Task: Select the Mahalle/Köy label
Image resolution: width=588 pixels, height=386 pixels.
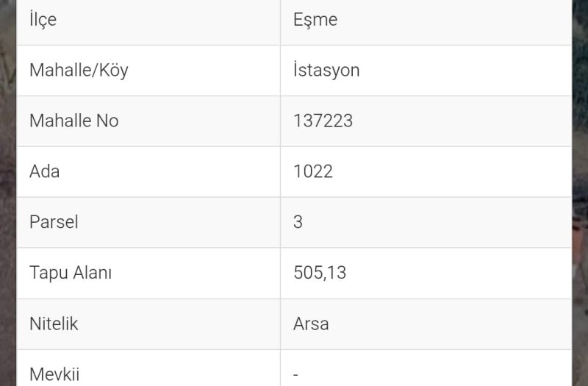Action: tap(79, 71)
